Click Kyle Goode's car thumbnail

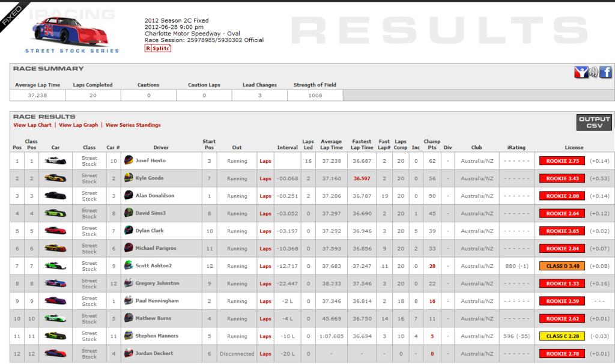tap(55, 177)
